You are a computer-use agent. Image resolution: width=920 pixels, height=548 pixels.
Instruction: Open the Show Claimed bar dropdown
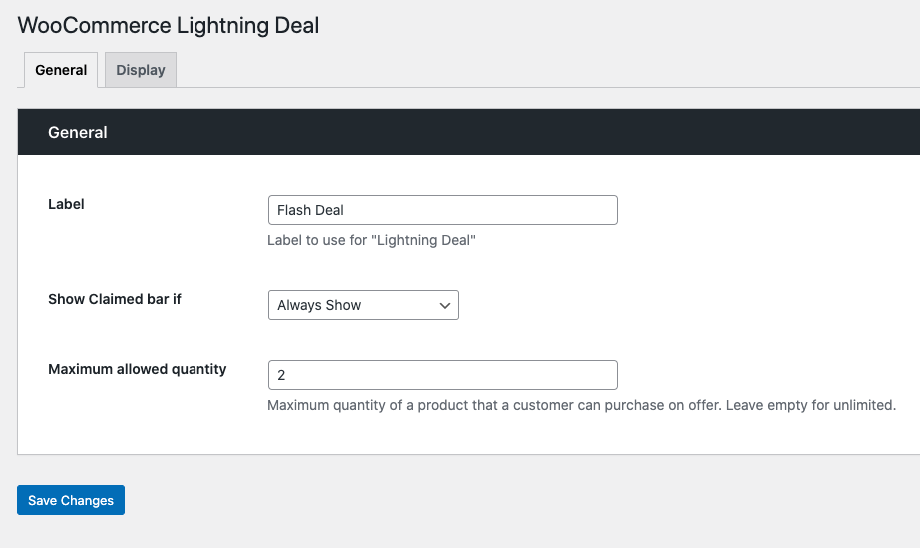362,305
